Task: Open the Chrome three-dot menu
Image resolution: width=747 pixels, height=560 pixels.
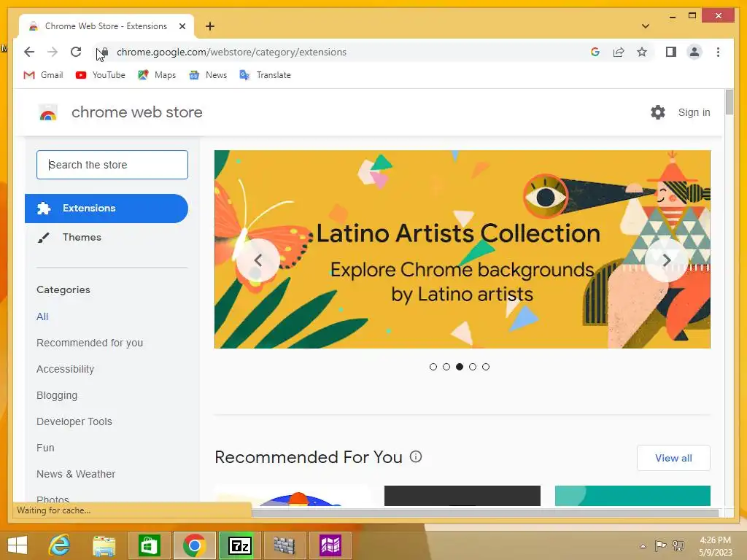Action: click(x=718, y=52)
